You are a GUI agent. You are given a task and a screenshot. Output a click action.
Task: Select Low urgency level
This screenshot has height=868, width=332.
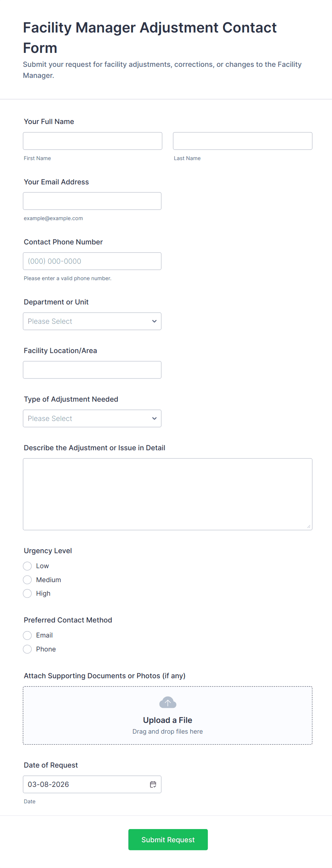coord(27,566)
